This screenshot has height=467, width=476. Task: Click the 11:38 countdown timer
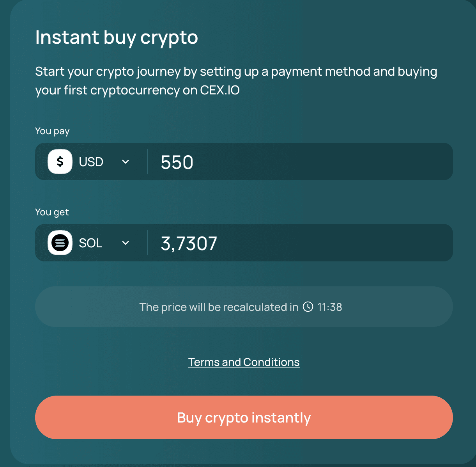[330, 307]
